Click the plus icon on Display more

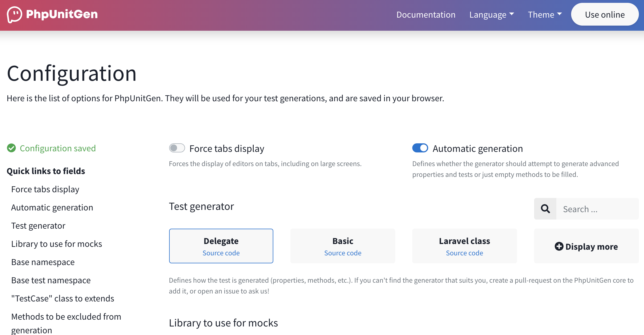559,246
